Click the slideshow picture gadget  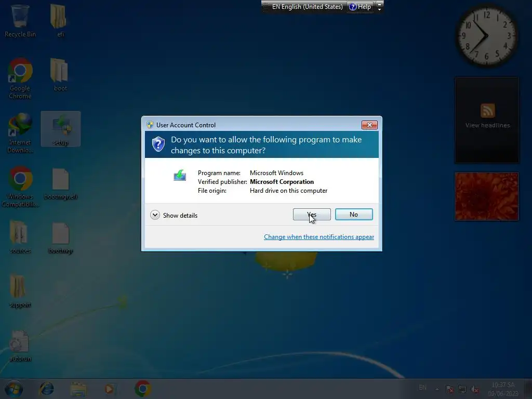[487, 196]
